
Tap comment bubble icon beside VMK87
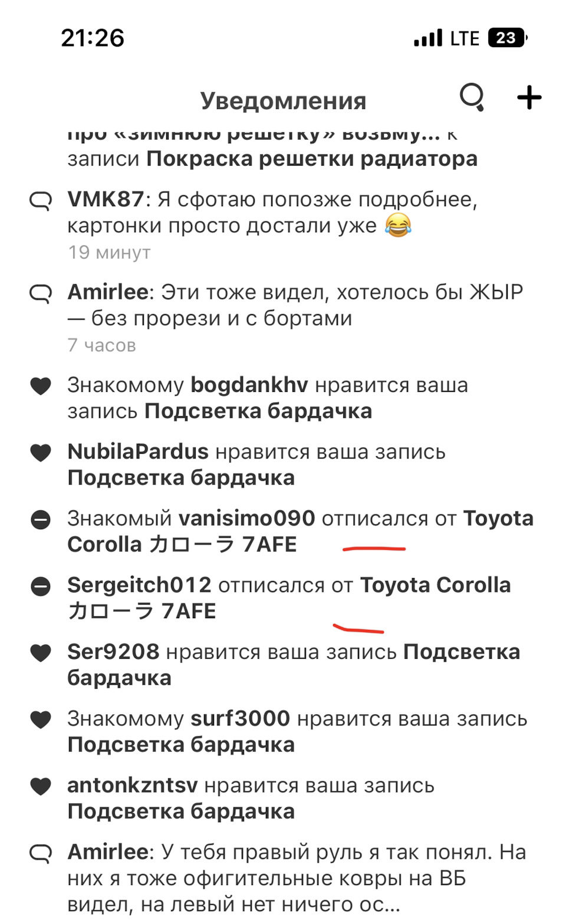point(41,201)
